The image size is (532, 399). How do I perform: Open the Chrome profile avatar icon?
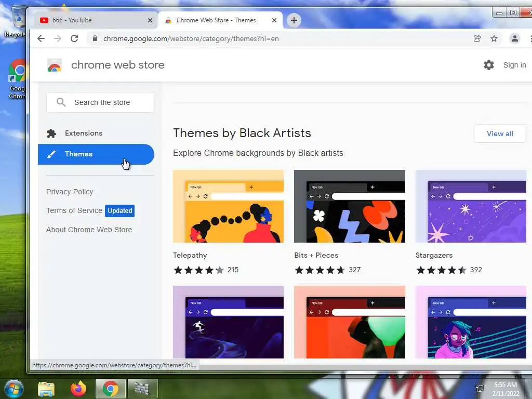pyautogui.click(x=515, y=38)
